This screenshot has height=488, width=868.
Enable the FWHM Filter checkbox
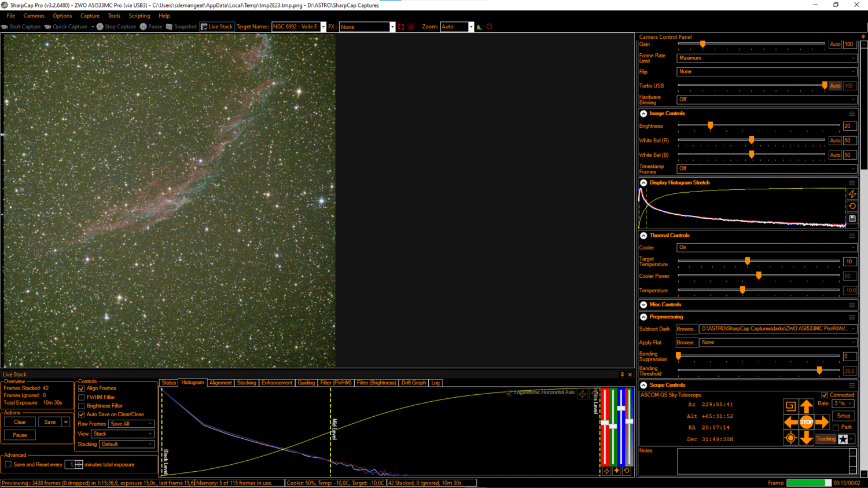point(81,397)
